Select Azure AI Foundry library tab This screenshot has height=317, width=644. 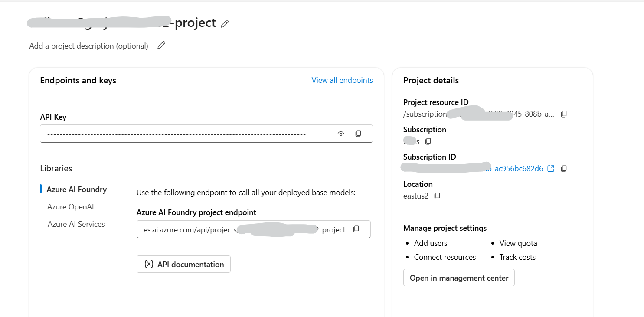[x=77, y=190]
